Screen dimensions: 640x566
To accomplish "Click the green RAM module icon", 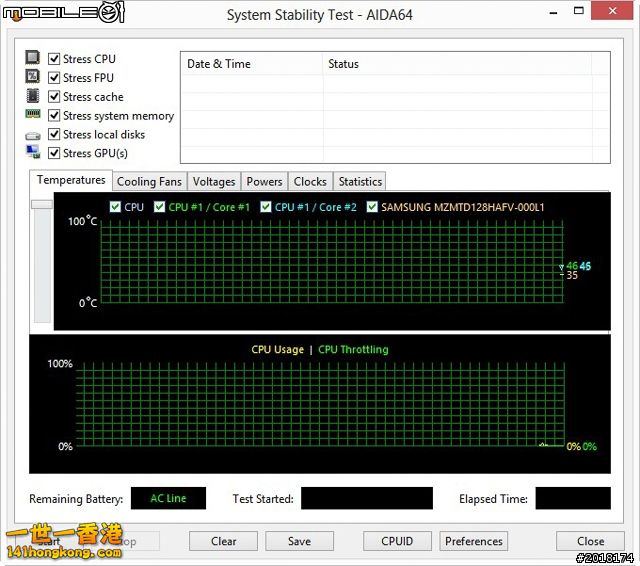I will [x=33, y=114].
